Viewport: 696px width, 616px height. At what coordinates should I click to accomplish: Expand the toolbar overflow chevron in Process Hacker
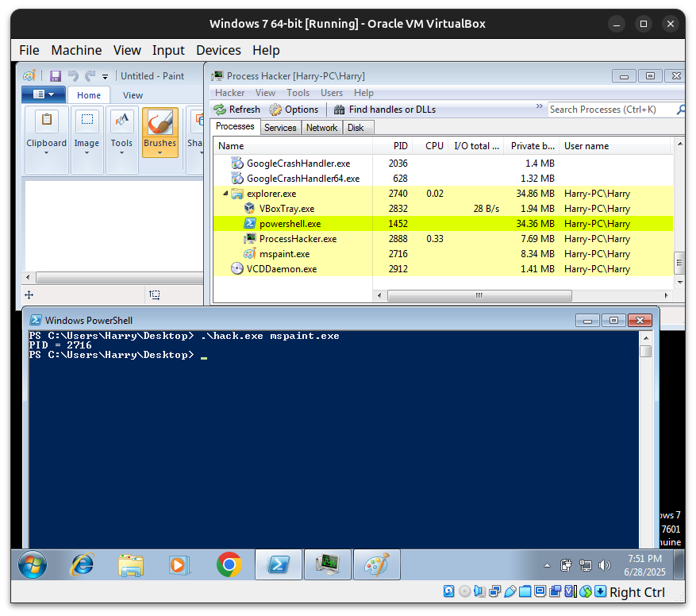click(540, 106)
